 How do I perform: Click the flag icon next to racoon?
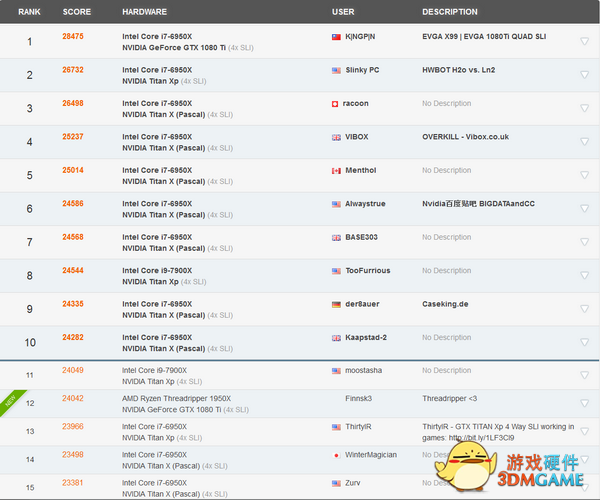tap(335, 104)
